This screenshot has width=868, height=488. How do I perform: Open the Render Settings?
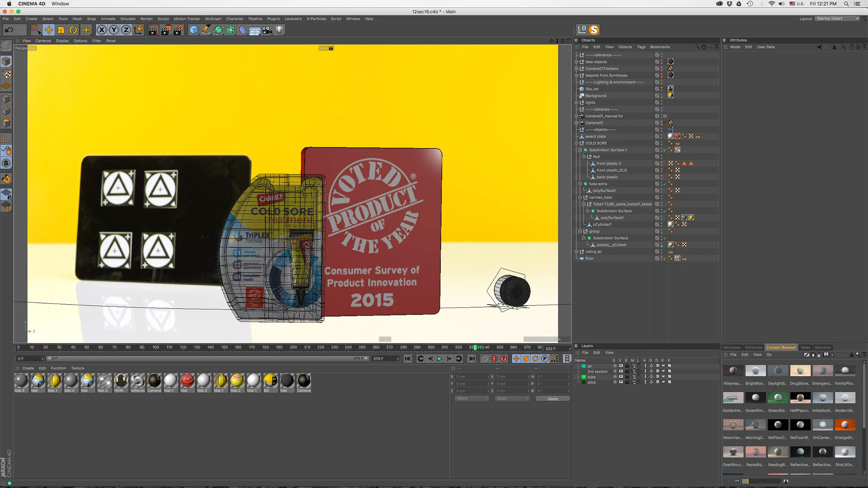point(179,30)
